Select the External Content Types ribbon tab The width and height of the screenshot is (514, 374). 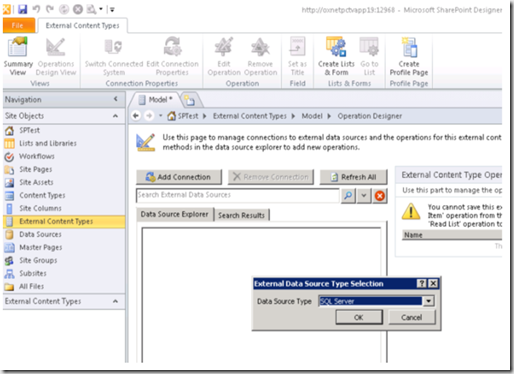pos(82,25)
